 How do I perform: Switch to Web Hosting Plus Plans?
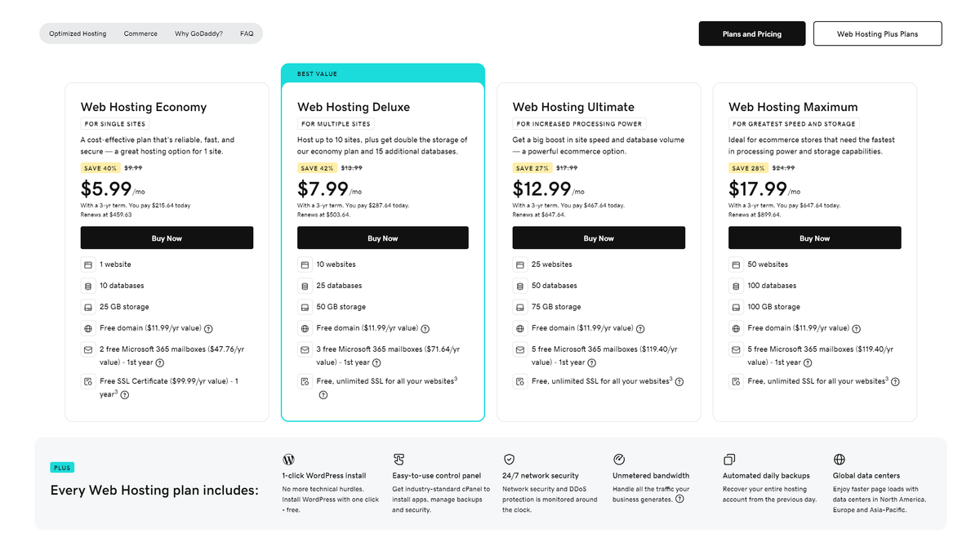click(877, 33)
